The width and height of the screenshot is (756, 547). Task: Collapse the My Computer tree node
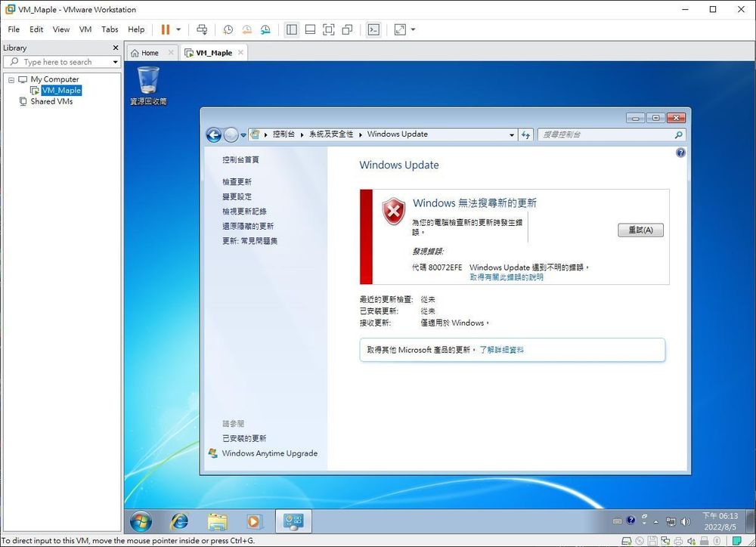[11, 79]
